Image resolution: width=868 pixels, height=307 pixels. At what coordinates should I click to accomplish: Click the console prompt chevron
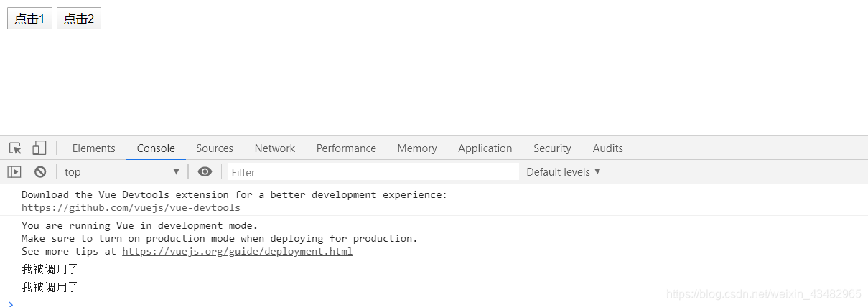pos(10,303)
